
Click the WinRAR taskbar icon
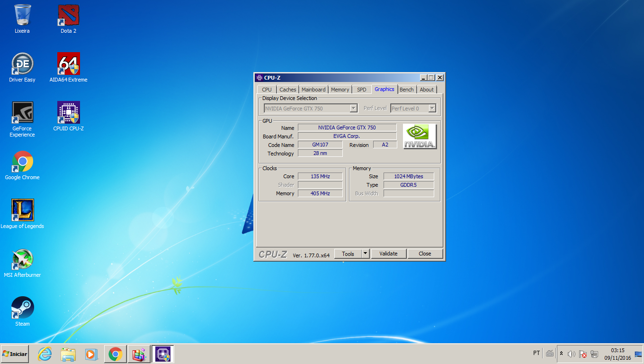[x=139, y=354]
